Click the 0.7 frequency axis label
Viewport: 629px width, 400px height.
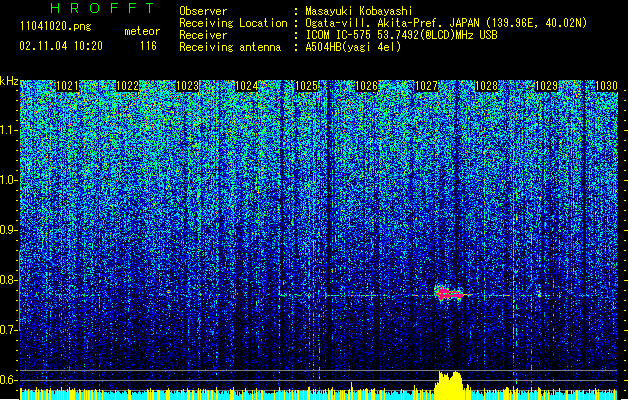pyautogui.click(x=8, y=330)
